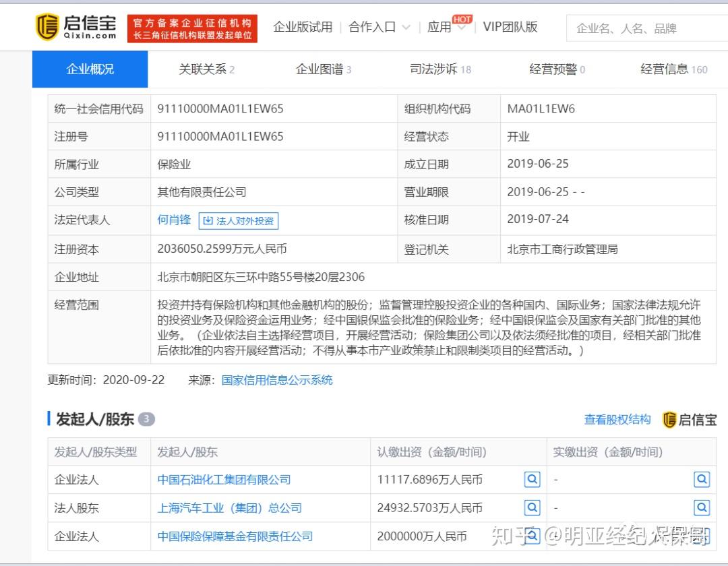Click magnifier icon beside 中国石油化工集团 认缴出资 amount
The width and height of the screenshot is (728, 566).
click(533, 479)
